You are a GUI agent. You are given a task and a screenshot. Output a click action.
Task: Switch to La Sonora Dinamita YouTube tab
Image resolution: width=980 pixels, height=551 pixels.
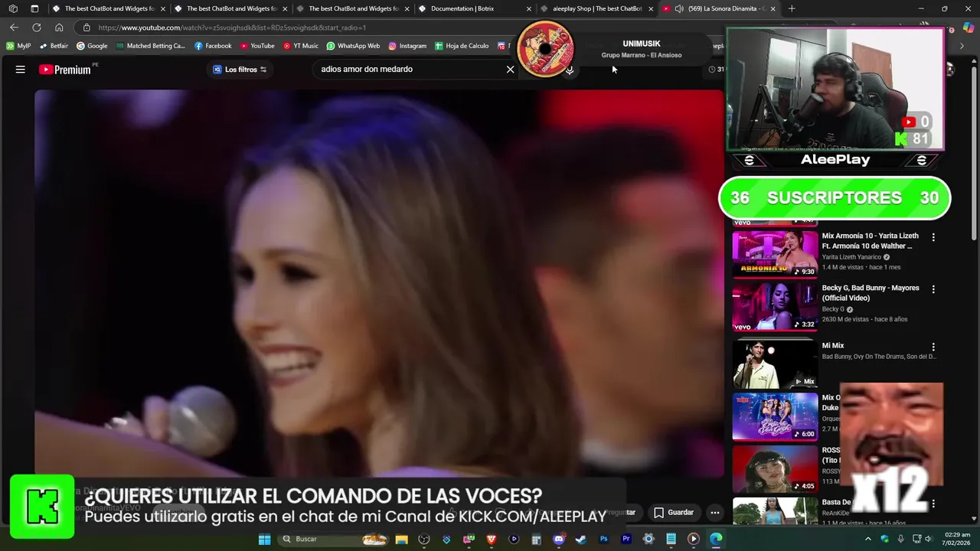pyautogui.click(x=720, y=8)
